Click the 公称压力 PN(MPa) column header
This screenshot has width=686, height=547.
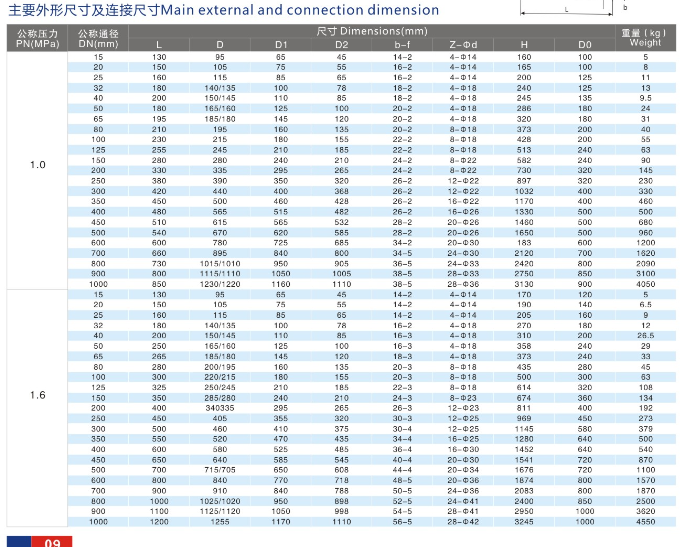click(37, 39)
